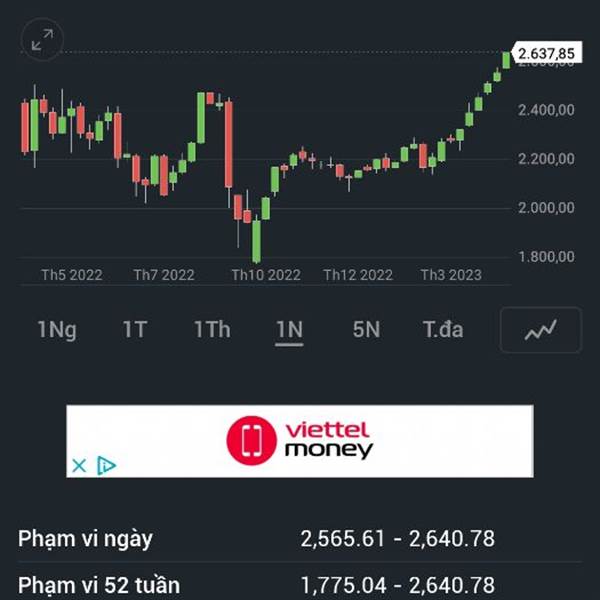600x600 pixels.
Task: Close the Viettel Money ad with X
Action: pos(79,465)
